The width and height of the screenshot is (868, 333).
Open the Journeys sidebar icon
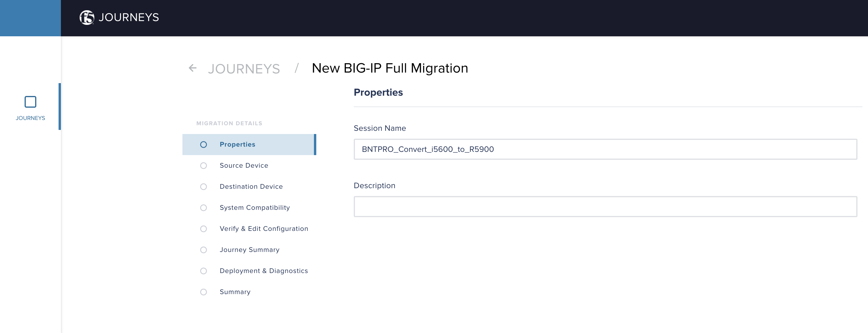coord(30,102)
